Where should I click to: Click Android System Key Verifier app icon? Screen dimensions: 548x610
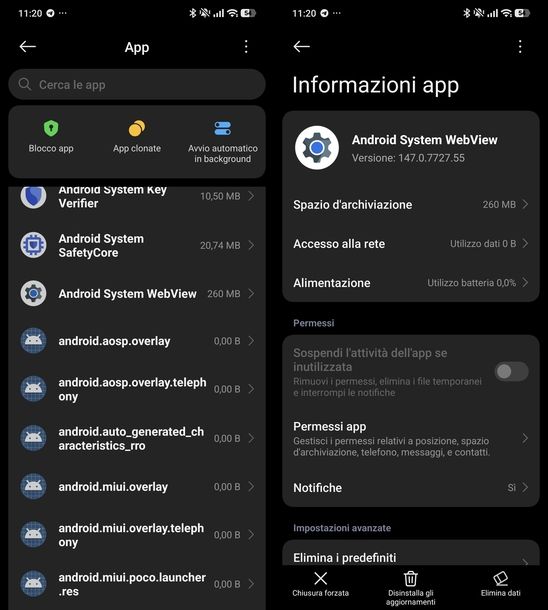click(33, 196)
